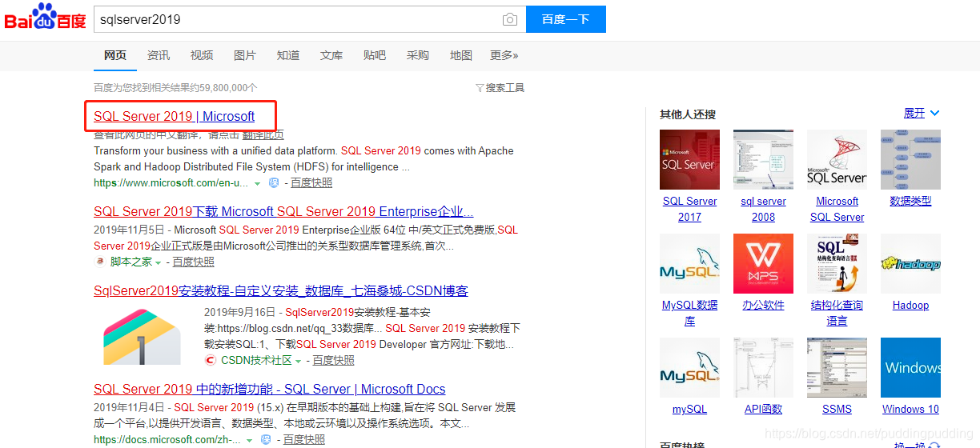Click CSDN技术社区 source link

(x=256, y=361)
